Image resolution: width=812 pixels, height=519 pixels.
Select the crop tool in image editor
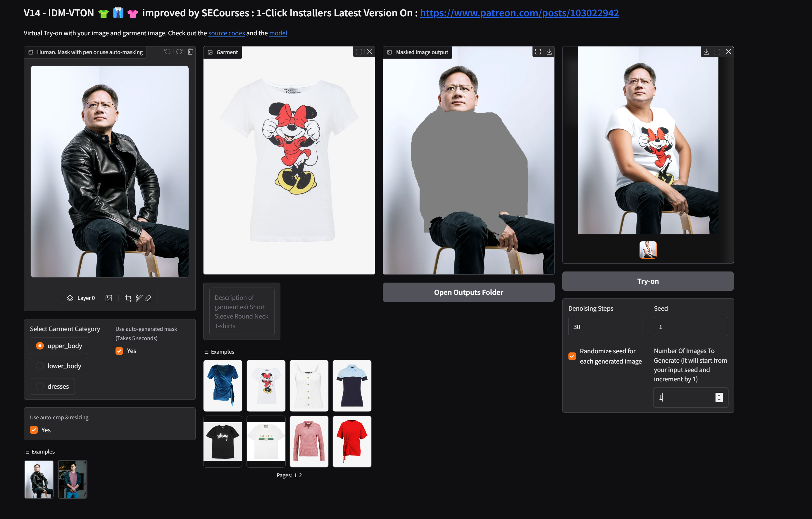coord(128,298)
